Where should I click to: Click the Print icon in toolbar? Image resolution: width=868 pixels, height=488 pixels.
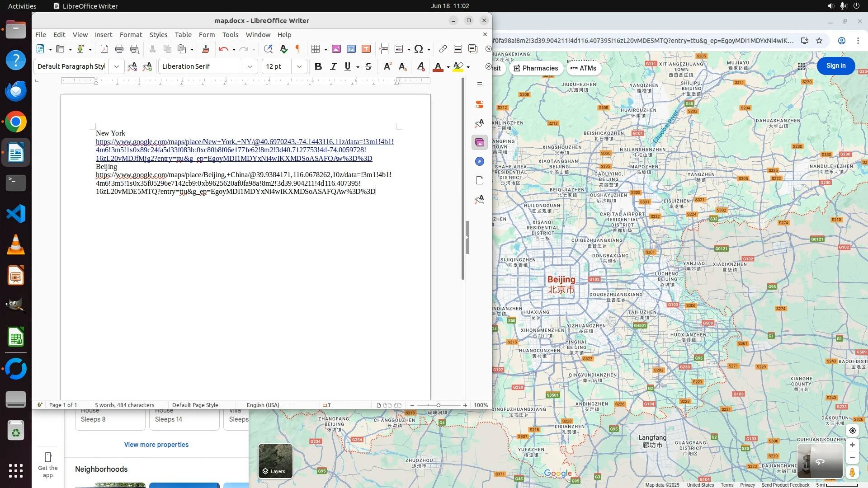click(x=119, y=49)
